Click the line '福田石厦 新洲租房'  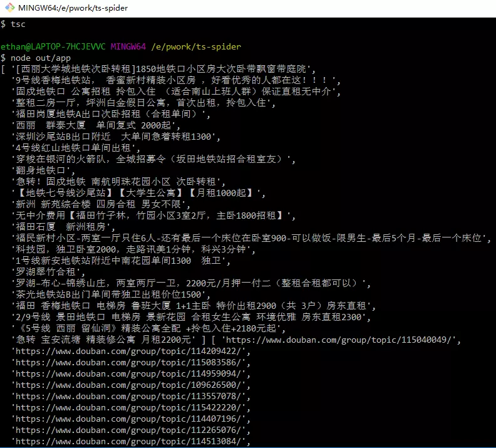coord(63,227)
